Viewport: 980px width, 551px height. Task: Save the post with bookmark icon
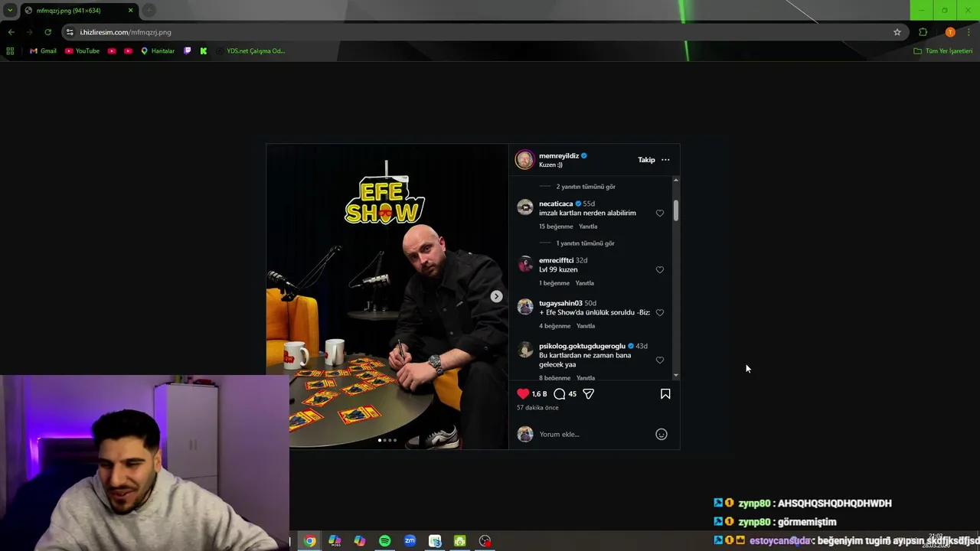(665, 393)
